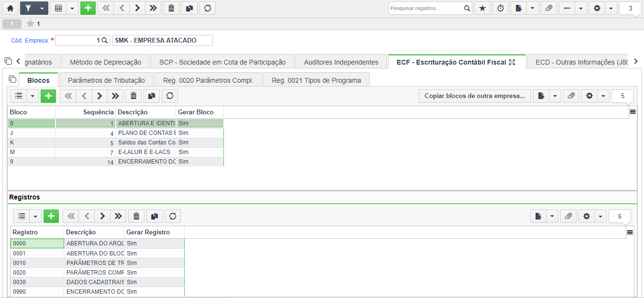Open favorites star button in top toolbar

pyautogui.click(x=482, y=8)
